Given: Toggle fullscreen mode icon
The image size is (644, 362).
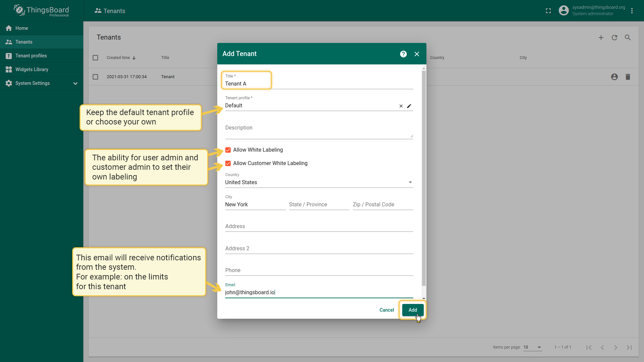Looking at the screenshot, I should (x=548, y=11).
